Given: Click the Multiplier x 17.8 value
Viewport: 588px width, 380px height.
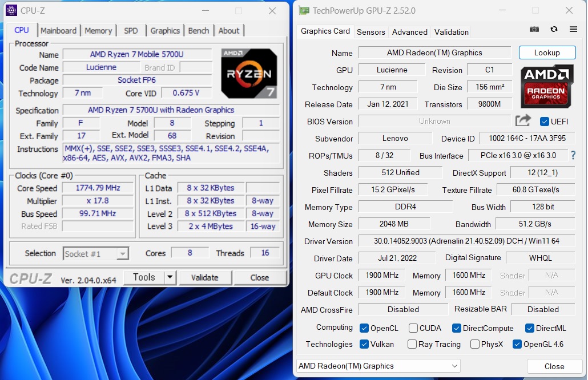Looking at the screenshot, I should pyautogui.click(x=98, y=201).
